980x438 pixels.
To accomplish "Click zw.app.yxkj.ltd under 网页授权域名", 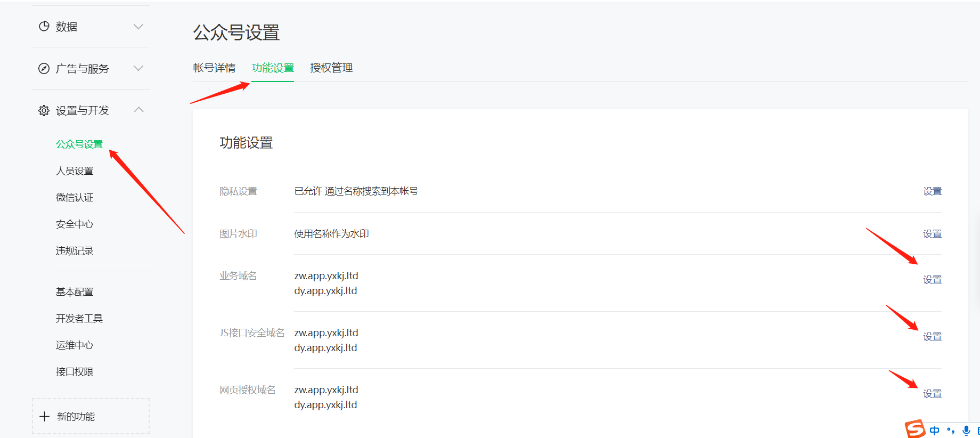I will click(326, 390).
